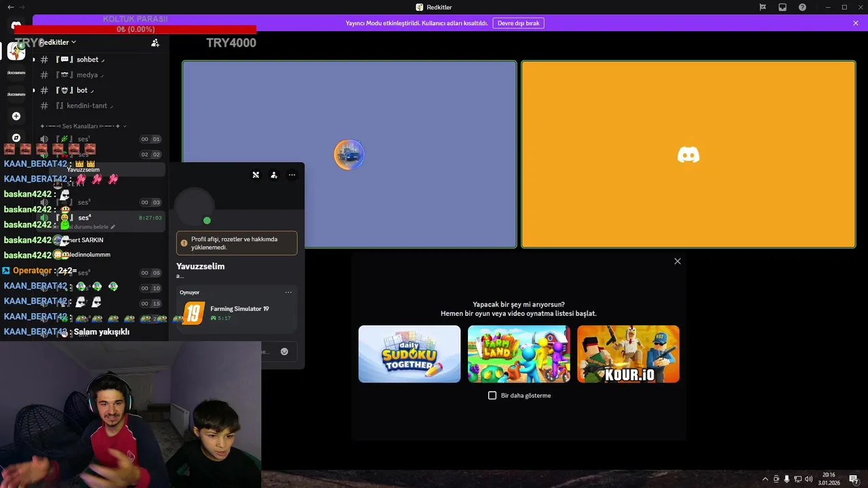
Task: Click the first icon in profile popup header
Action: pyautogui.click(x=256, y=175)
